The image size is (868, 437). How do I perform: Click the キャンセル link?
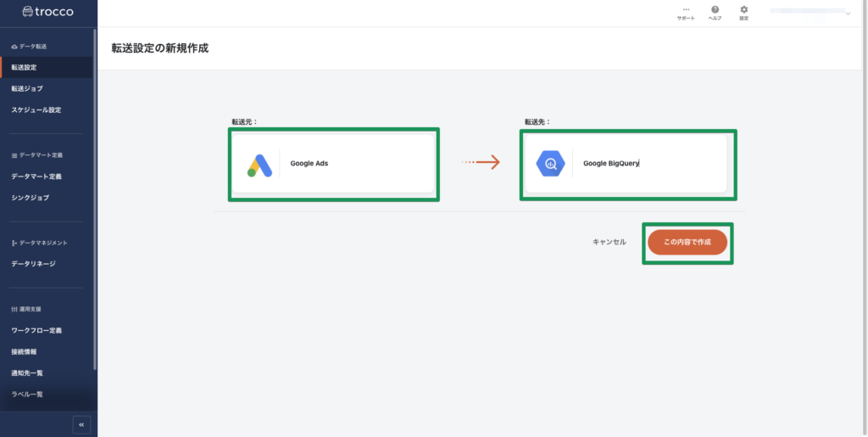pos(609,242)
